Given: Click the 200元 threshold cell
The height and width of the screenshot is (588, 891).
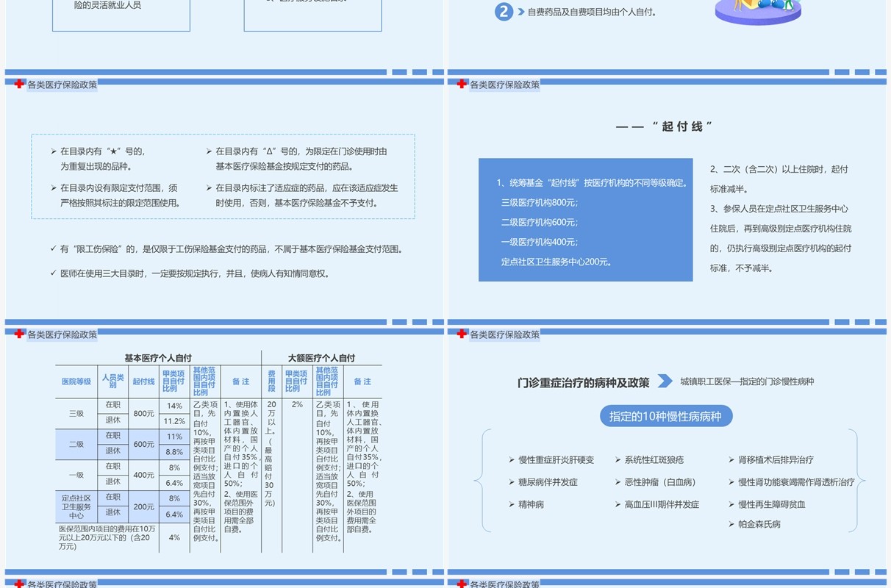Looking at the screenshot, I should tap(143, 507).
